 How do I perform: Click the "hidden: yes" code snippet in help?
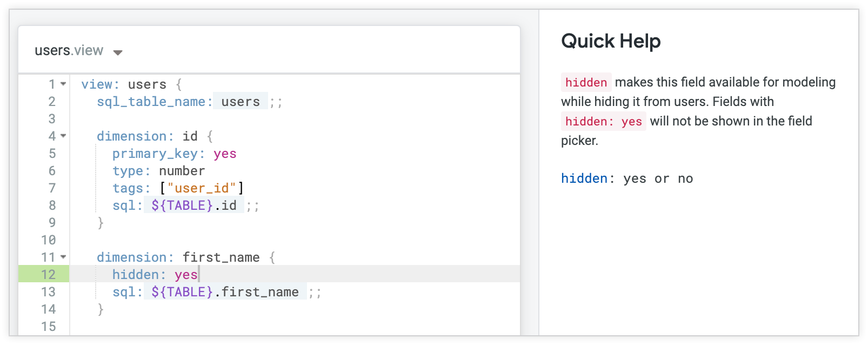[603, 121]
